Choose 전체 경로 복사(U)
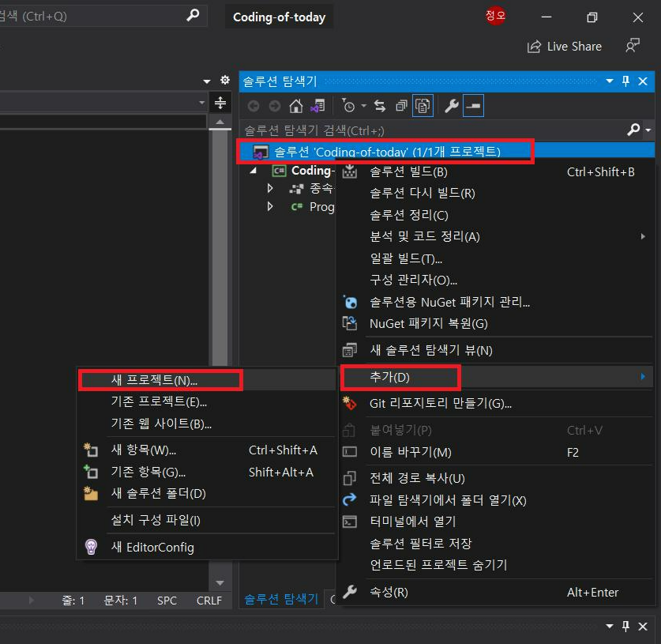The width and height of the screenshot is (661, 644). point(496,478)
